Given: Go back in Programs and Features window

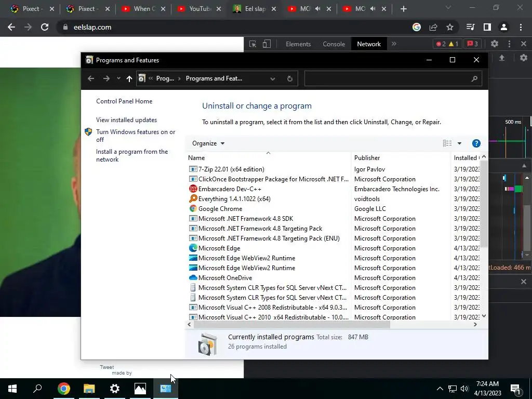Looking at the screenshot, I should coord(90,78).
